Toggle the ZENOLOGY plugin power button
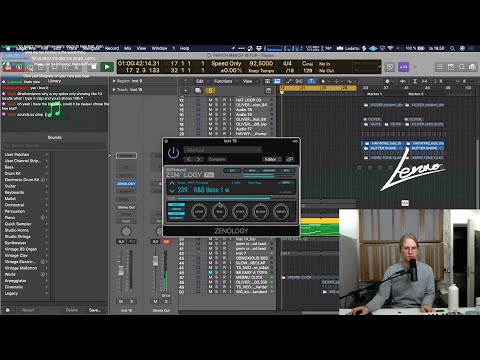Image resolution: width=480 pixels, height=360 pixels. (x=173, y=153)
